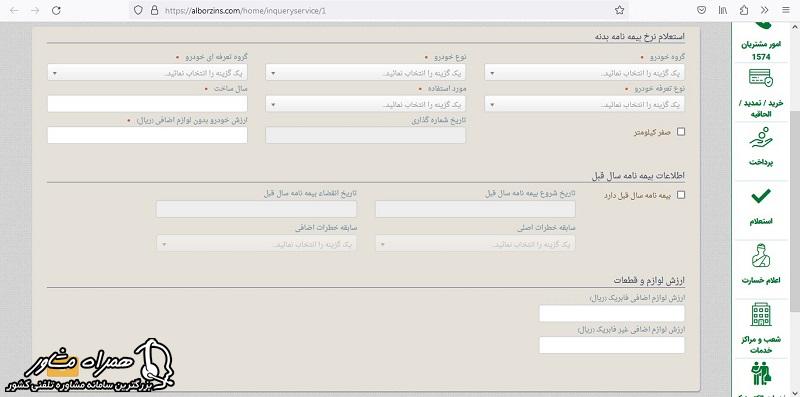Image resolution: width=800 pixels, height=397 pixels.
Task: Open the browser hamburger menu
Action: pos(786,10)
